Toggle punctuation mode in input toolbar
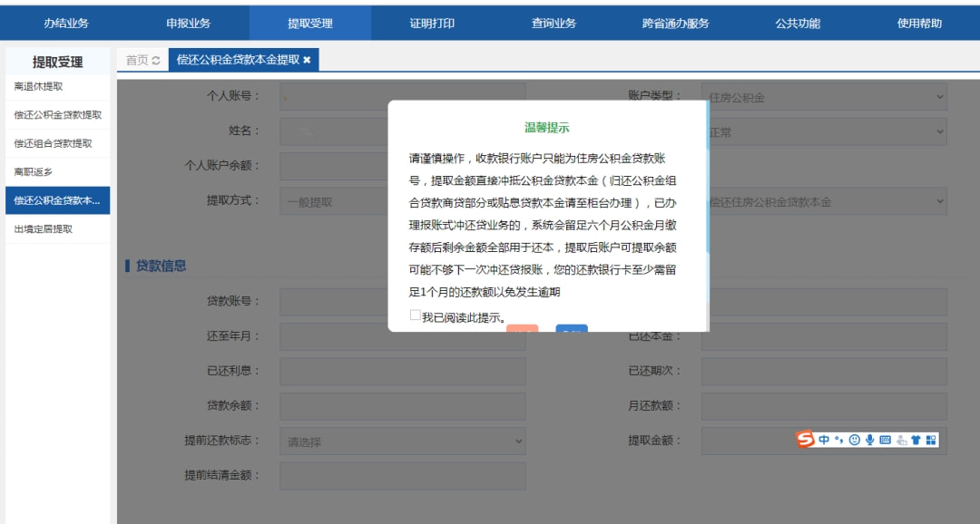Viewport: 980px width, 524px height. (838, 440)
